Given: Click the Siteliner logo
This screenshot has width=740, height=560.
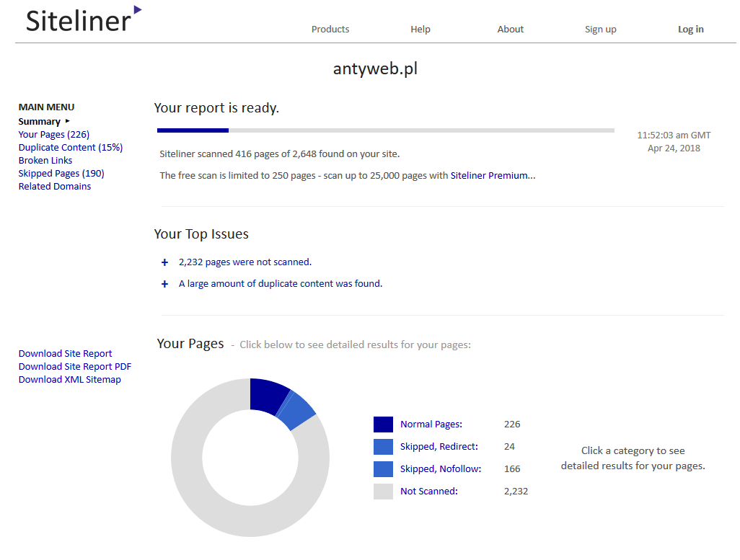Looking at the screenshot, I should coord(84,19).
